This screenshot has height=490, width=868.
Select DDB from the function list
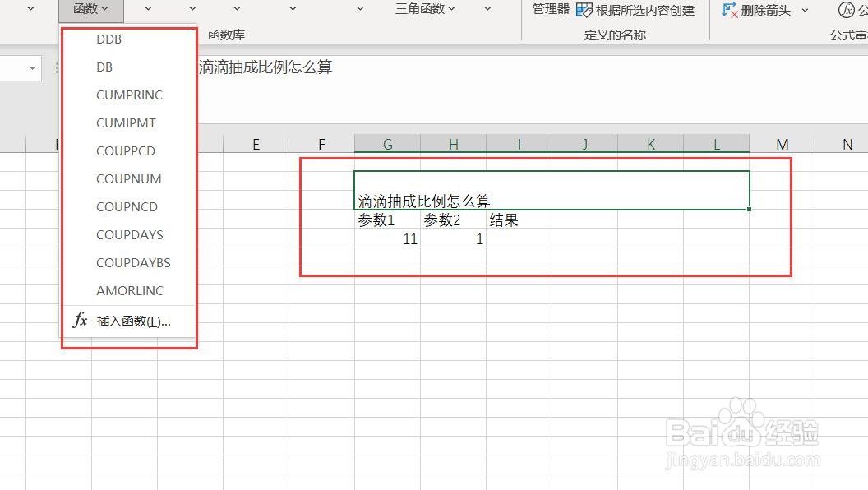(108, 39)
